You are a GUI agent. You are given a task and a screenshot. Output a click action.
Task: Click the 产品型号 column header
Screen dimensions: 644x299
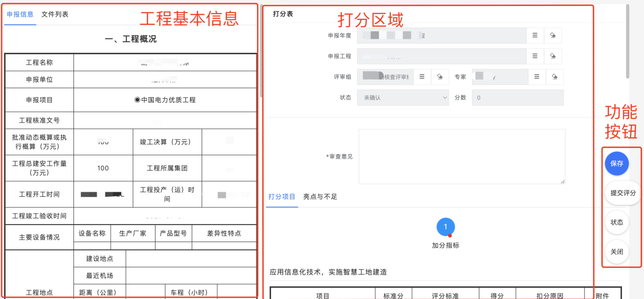tap(174, 233)
